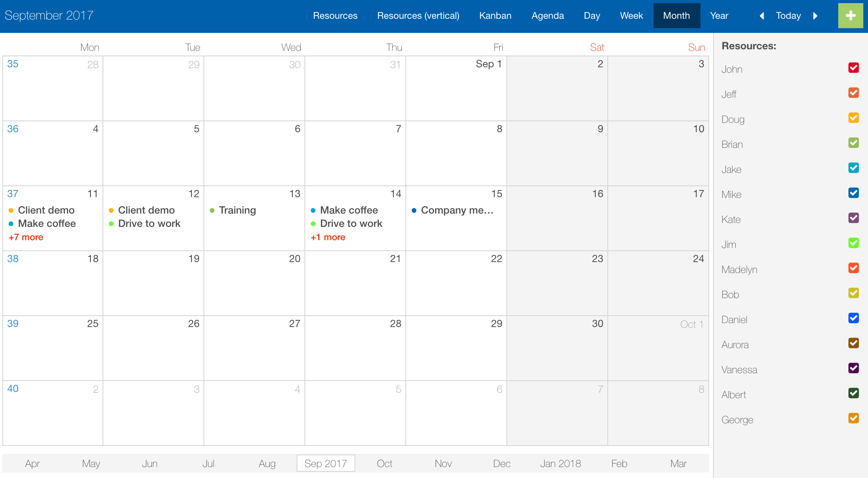Toggle the Kate resource checkbox

[x=854, y=218]
